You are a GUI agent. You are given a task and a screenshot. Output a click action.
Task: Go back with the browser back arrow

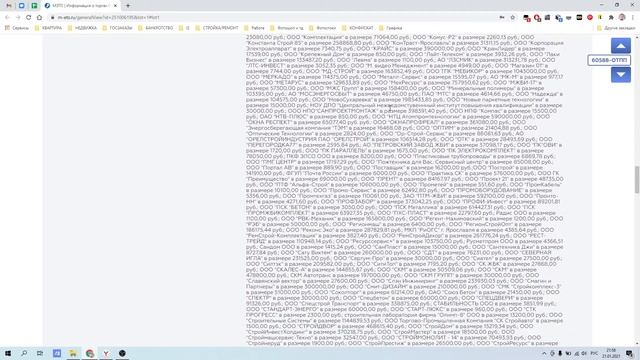[7, 18]
